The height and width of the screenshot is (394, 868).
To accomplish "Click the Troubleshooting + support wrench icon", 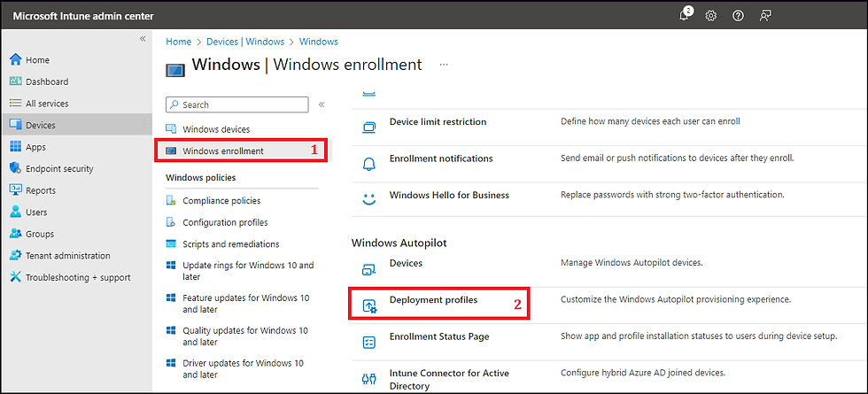I will point(16,277).
